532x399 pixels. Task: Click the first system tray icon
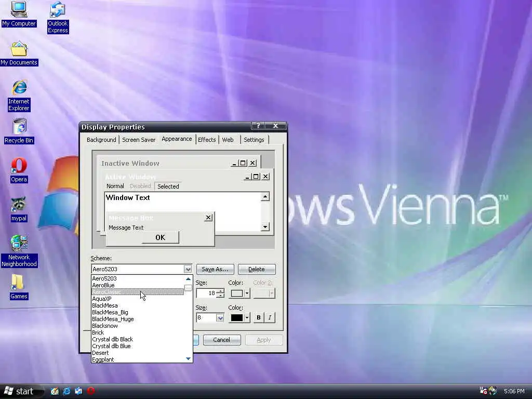483,391
